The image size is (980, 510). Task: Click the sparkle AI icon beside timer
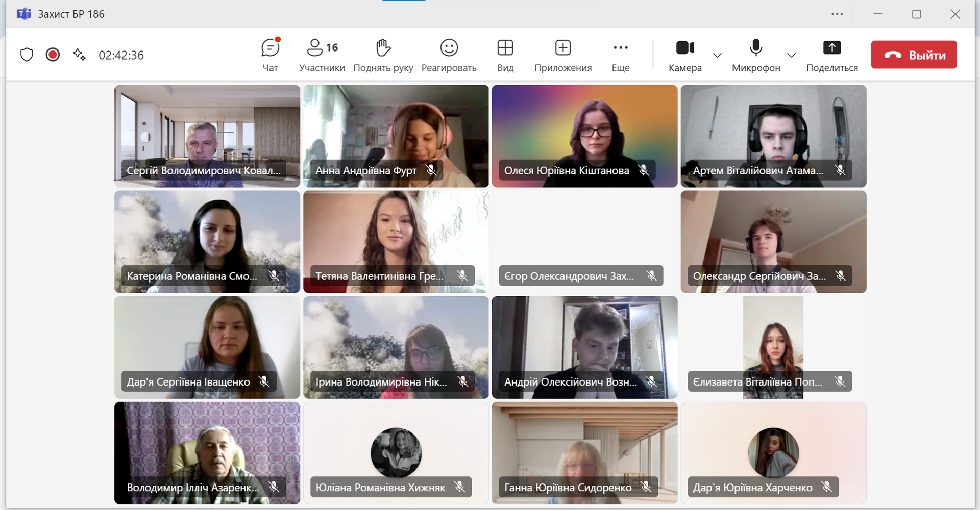79,55
